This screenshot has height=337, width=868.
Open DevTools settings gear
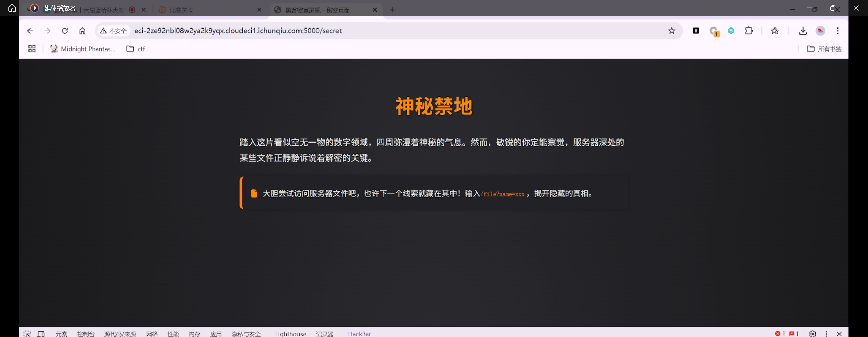[x=812, y=334]
